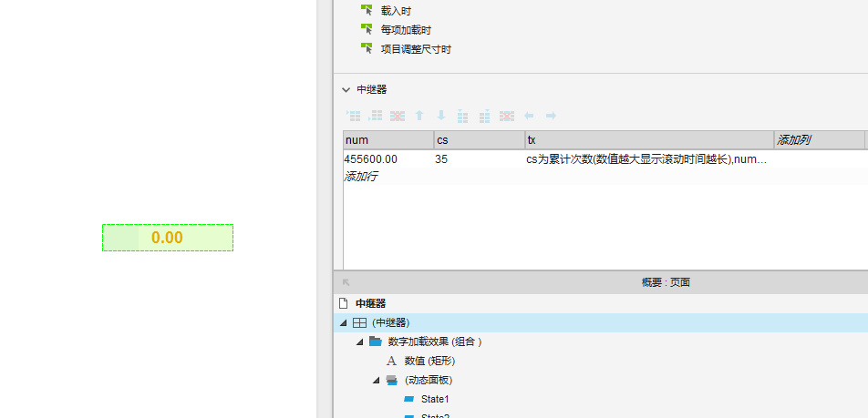Click the move column right arrow
Viewport: 868px width, 418px height.
551,116
